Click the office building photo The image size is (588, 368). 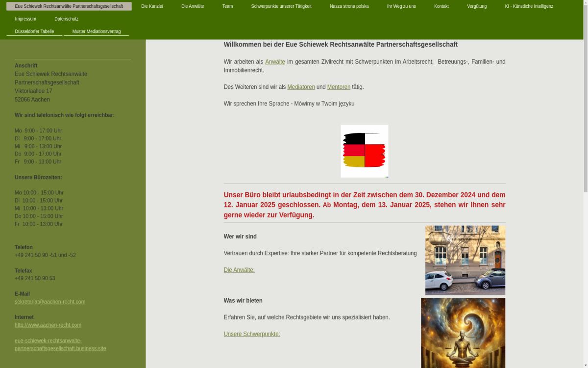(465, 260)
